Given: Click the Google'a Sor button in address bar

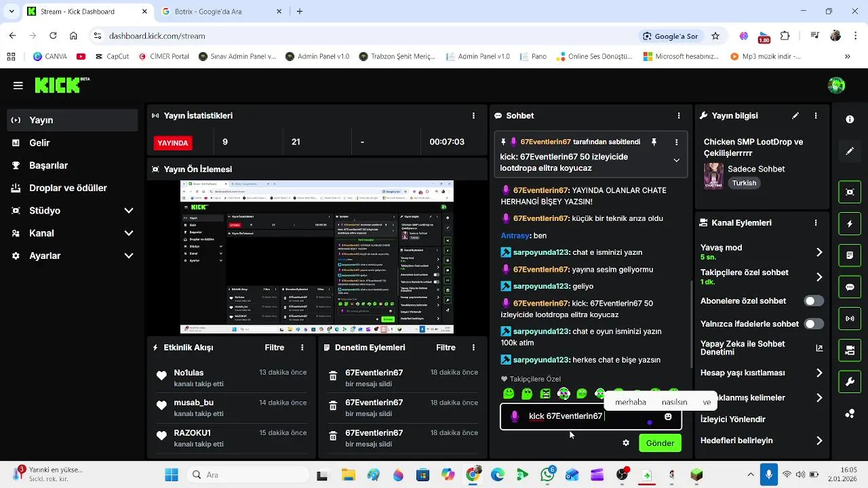Looking at the screenshot, I should 670,36.
